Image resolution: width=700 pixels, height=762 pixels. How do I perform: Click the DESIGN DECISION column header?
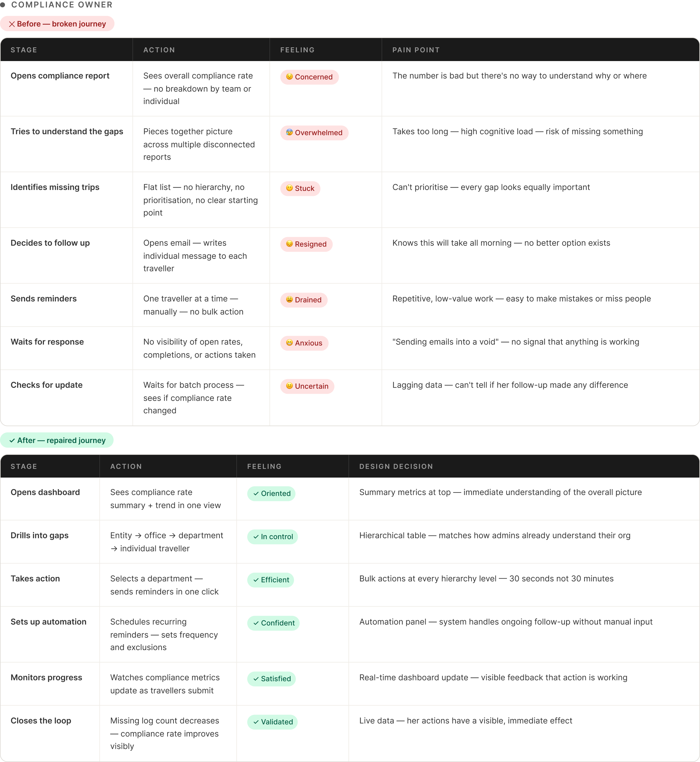coord(396,466)
